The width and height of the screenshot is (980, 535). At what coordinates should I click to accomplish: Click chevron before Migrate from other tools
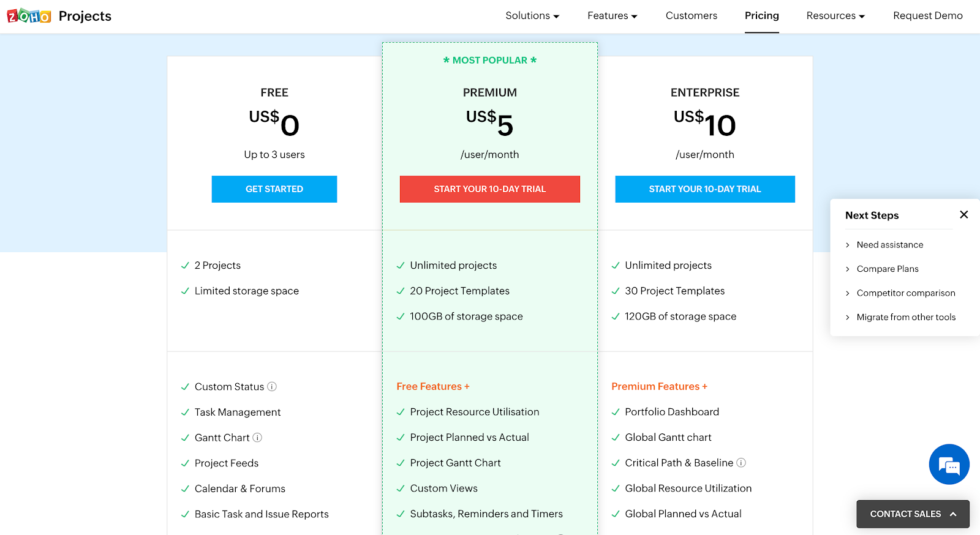coord(848,317)
